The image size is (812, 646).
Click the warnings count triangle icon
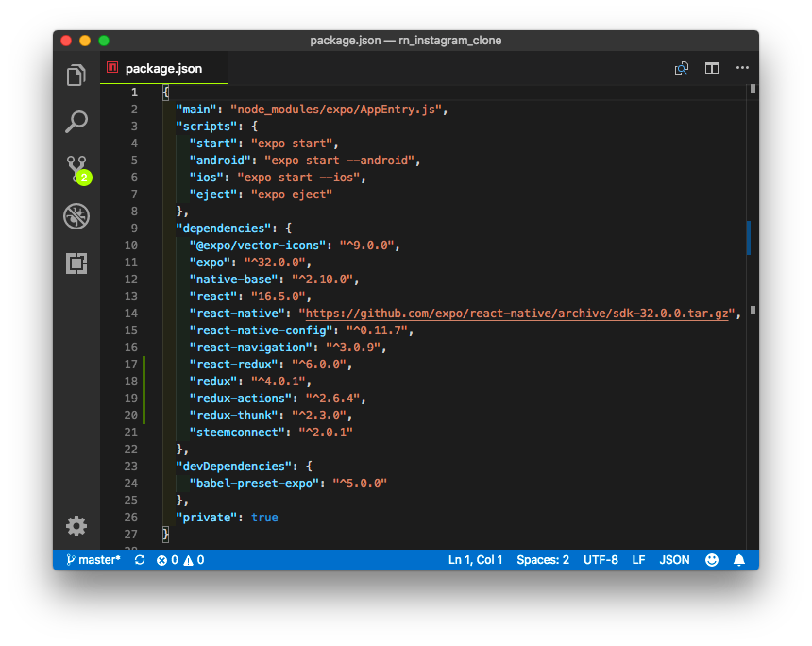[194, 560]
